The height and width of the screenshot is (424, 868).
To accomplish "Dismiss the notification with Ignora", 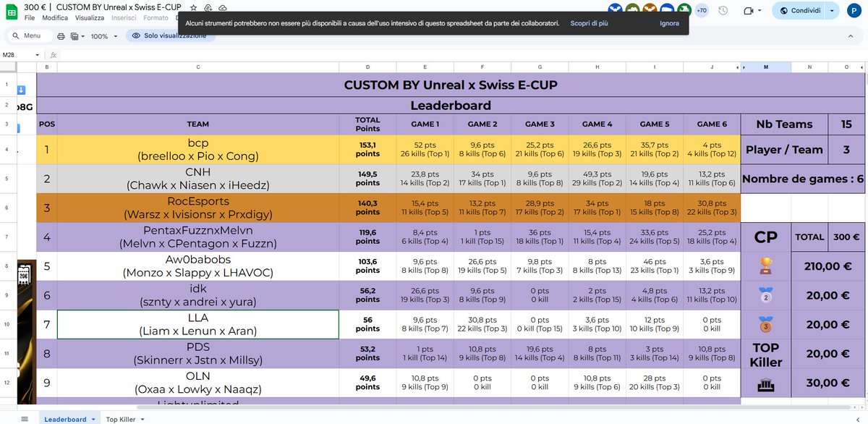I will pos(669,23).
